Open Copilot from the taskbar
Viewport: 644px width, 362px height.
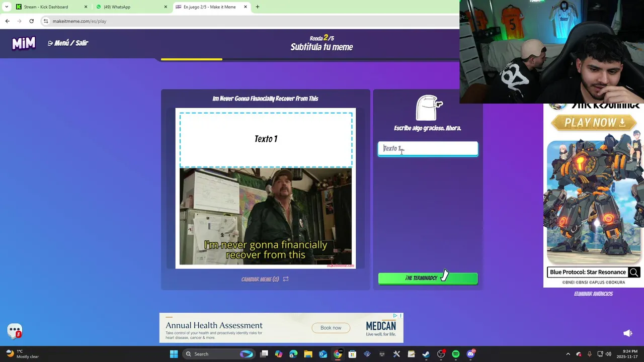pos(279,354)
